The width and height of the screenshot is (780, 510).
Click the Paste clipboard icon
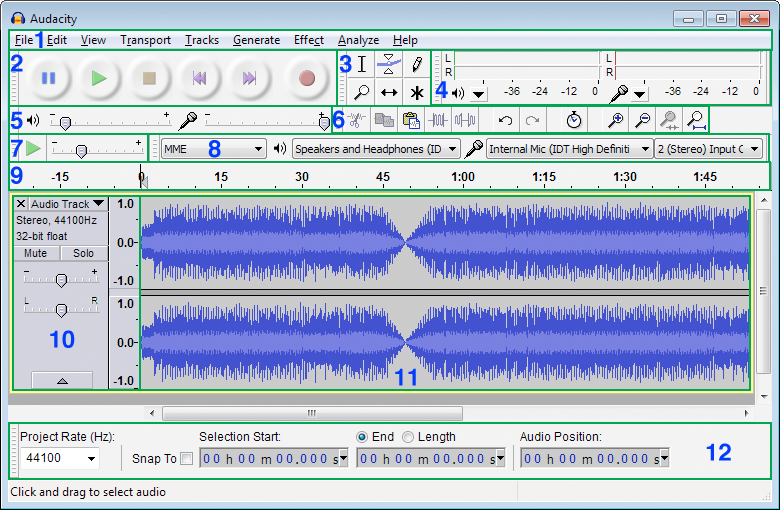(410, 120)
